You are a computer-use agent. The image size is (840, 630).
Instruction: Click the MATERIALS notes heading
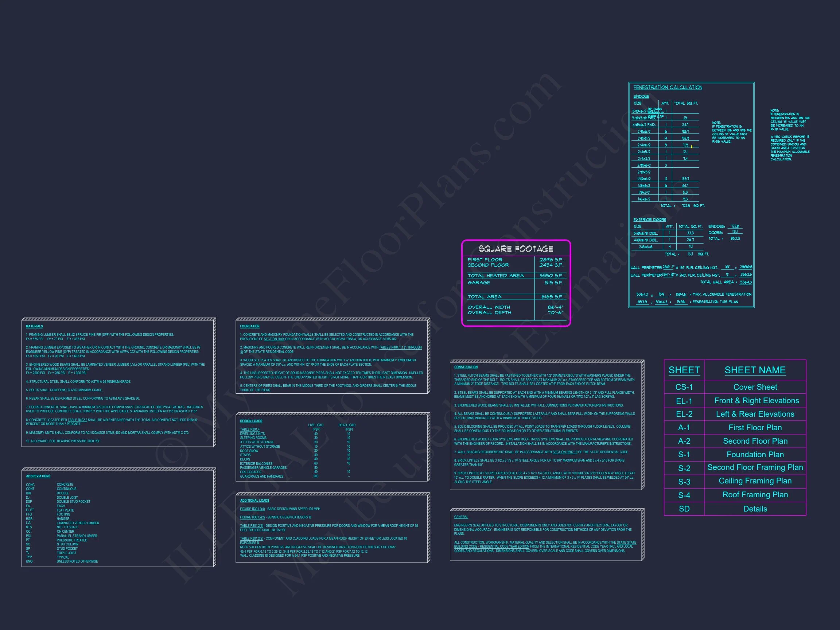[x=34, y=326]
